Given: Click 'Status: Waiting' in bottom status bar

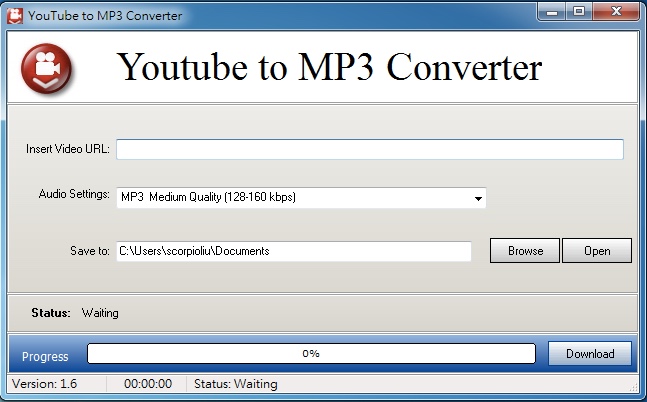Looking at the screenshot, I should click(236, 384).
